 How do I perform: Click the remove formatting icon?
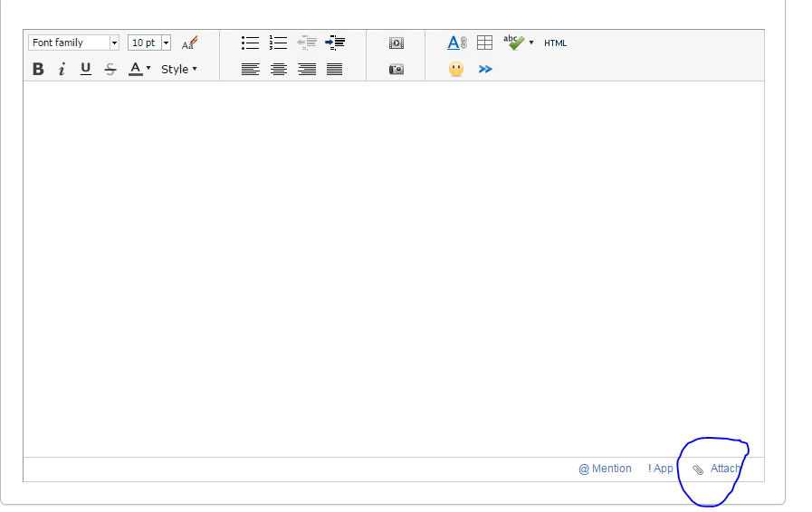(189, 43)
